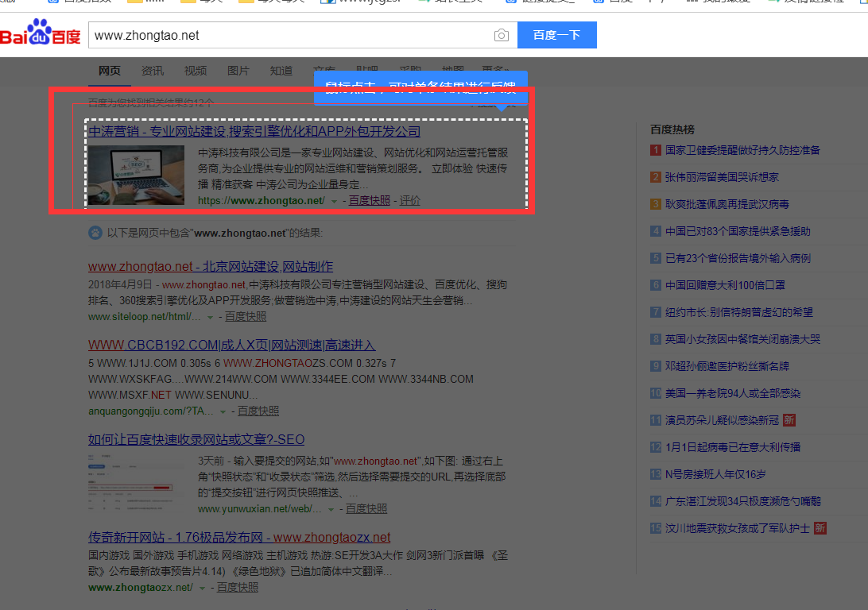Switch to the 图片 tab
Viewport: 868px width, 610px height.
pos(238,71)
